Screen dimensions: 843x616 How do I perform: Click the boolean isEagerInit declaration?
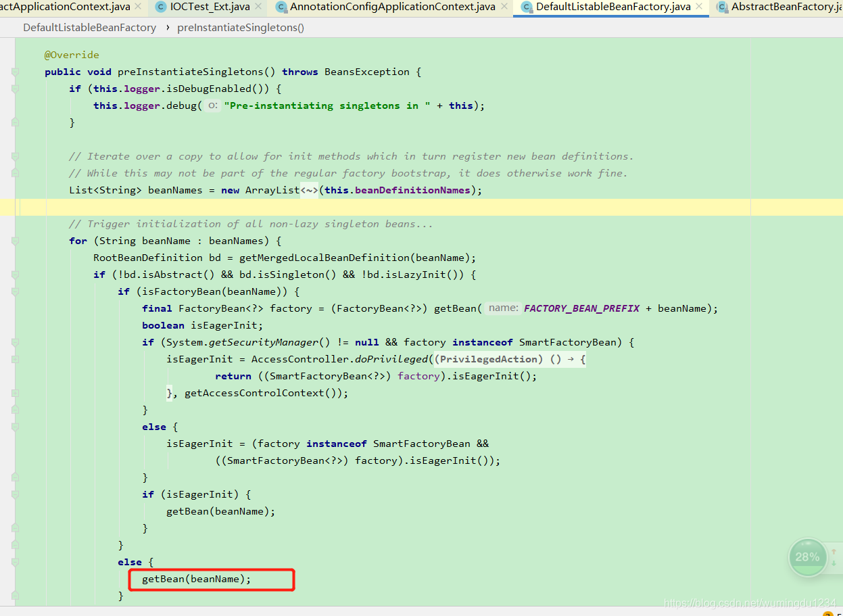pyautogui.click(x=203, y=325)
